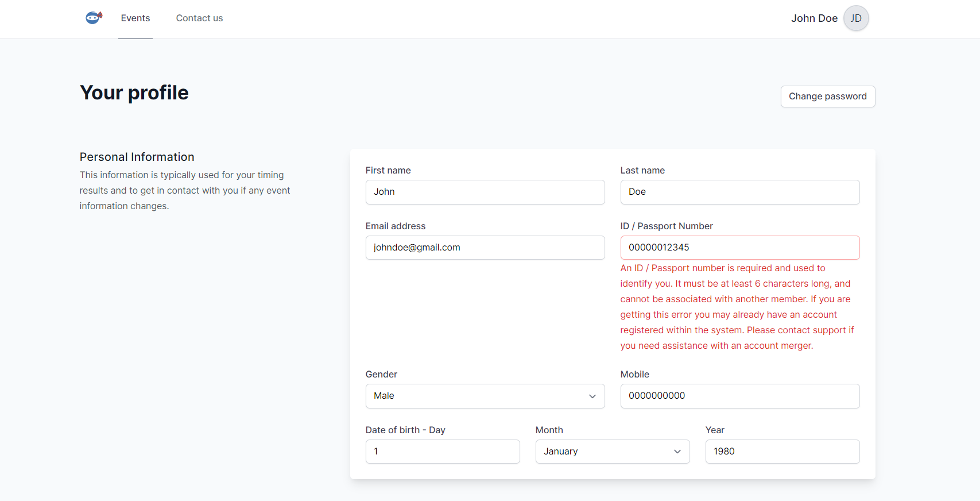Click the red passport error message

pyautogui.click(x=737, y=307)
